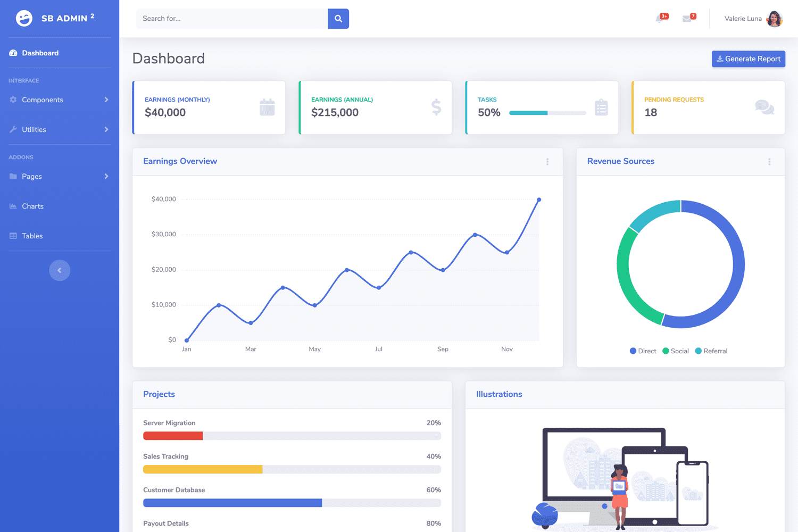
Task: Select Tables in the sidebar
Action: click(32, 236)
